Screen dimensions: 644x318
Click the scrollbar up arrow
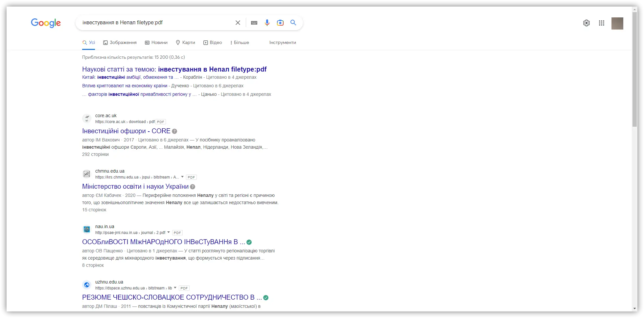(635, 9)
